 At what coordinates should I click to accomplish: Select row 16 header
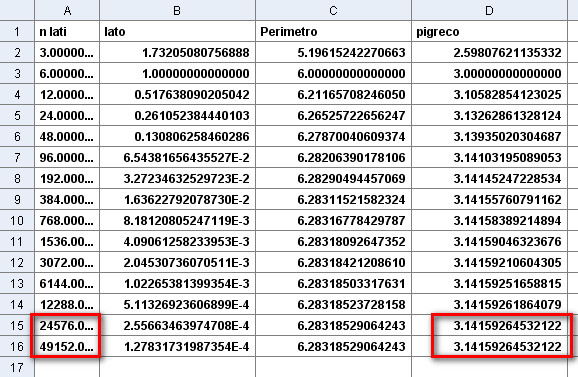click(x=17, y=346)
